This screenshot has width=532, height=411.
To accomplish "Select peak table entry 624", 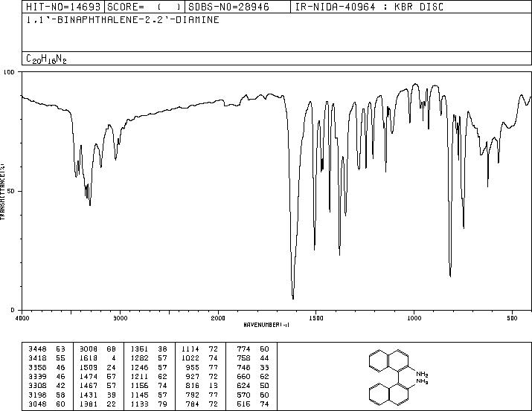I will [253, 386].
